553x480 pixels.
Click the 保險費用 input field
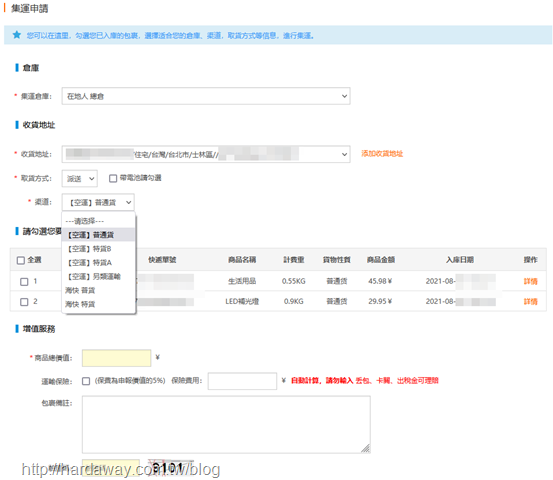pos(242,381)
